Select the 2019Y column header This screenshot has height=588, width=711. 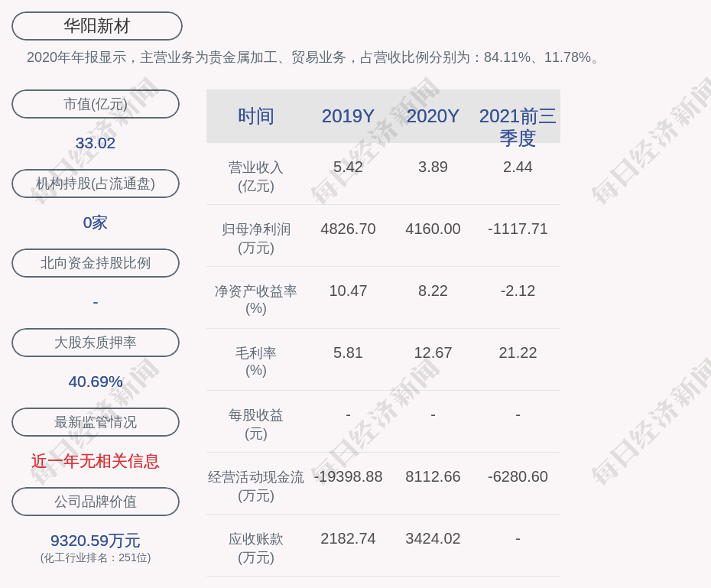click(349, 116)
